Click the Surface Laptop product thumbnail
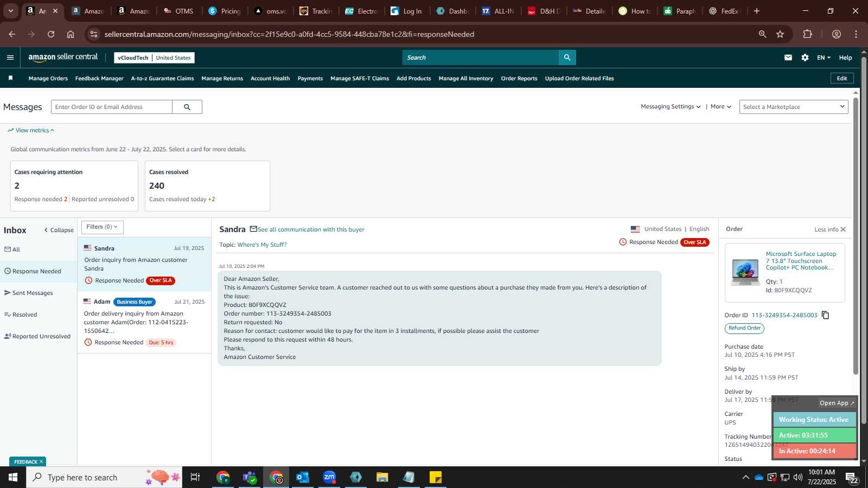 [745, 272]
